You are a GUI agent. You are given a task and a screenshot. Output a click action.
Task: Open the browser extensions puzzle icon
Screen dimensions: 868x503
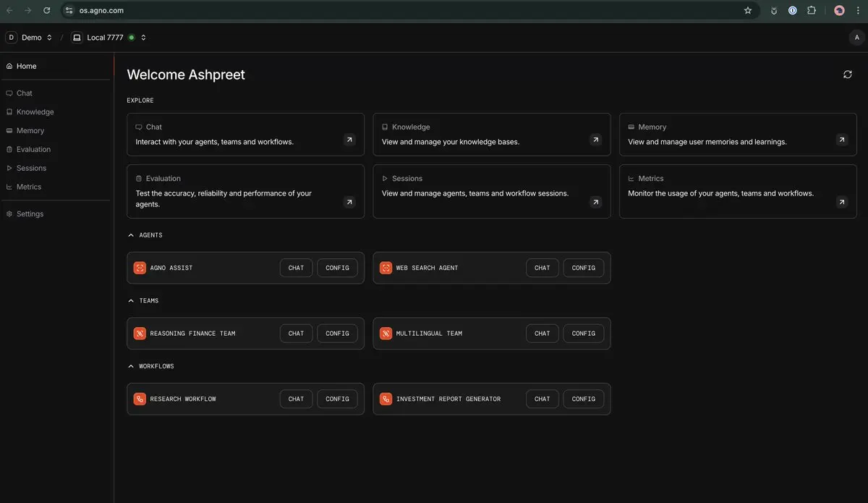(812, 10)
